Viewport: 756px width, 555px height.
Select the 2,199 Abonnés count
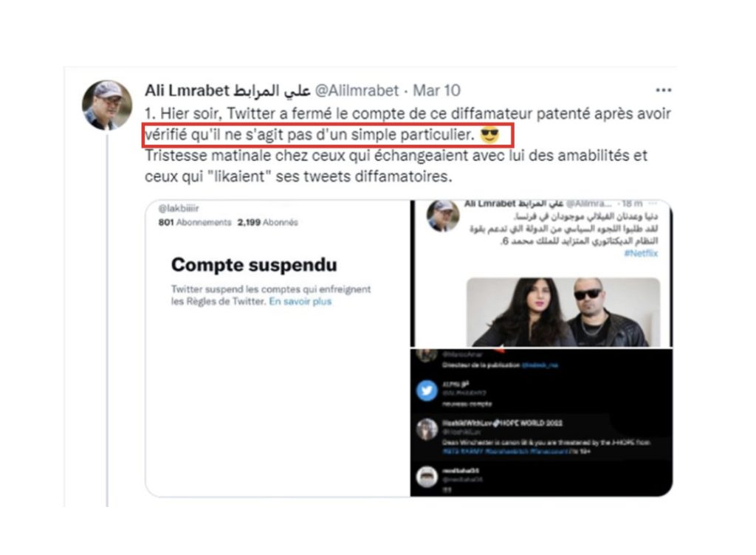coord(267,222)
